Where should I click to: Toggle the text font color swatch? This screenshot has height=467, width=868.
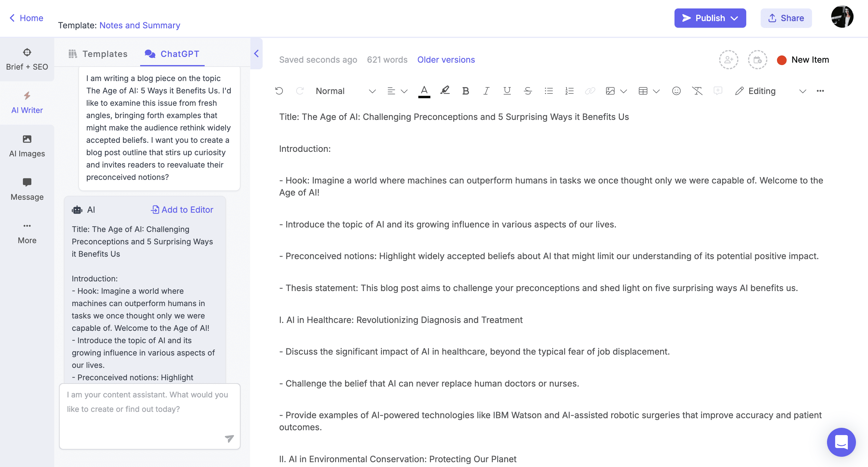tap(425, 96)
